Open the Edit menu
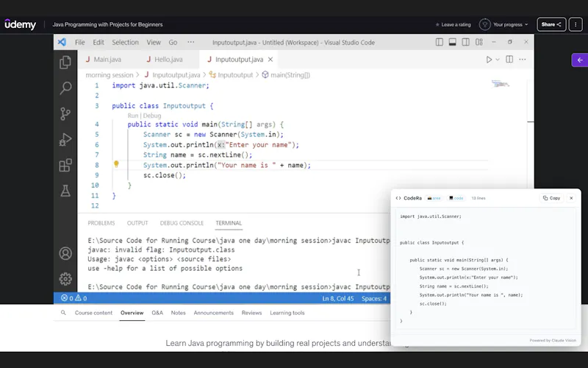This screenshot has width=588, height=368. [98, 43]
